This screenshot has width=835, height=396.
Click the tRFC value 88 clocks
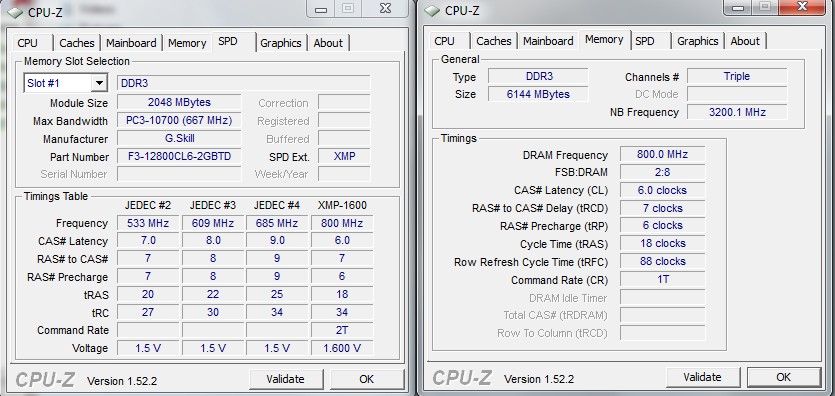tap(662, 261)
